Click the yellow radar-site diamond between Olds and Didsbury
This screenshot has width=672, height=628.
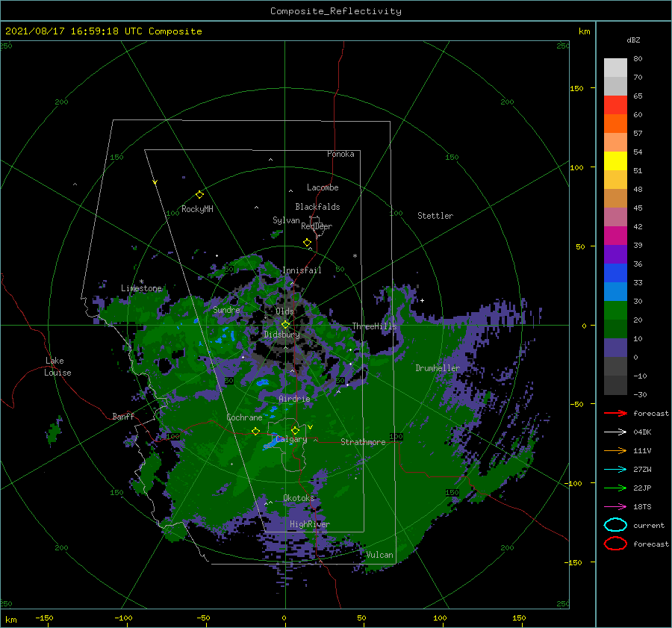(285, 325)
